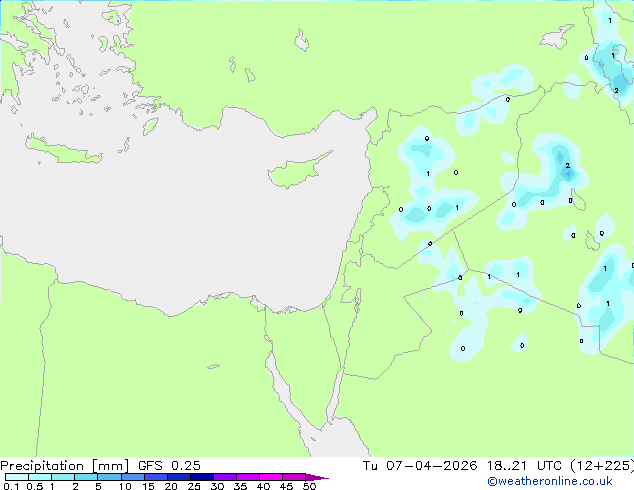634x490 pixels.
Task: Click the "10" legend scale label
Action: click(x=125, y=486)
